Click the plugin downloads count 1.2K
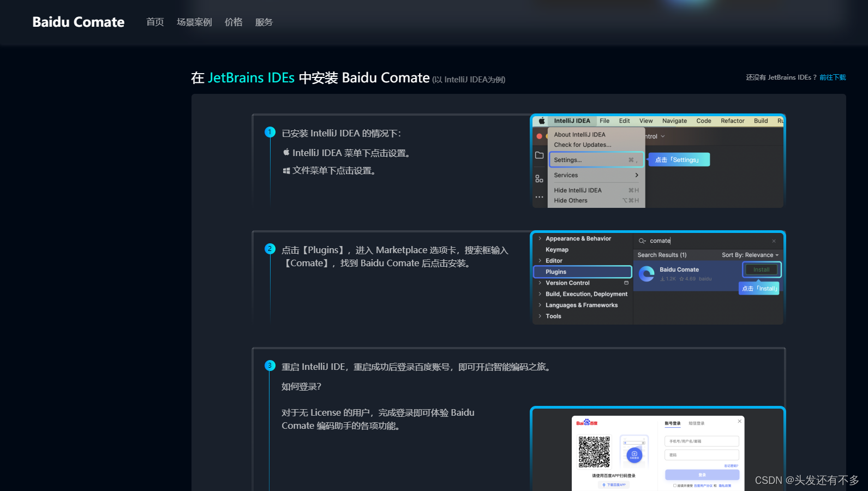The width and height of the screenshot is (868, 491). 668,279
